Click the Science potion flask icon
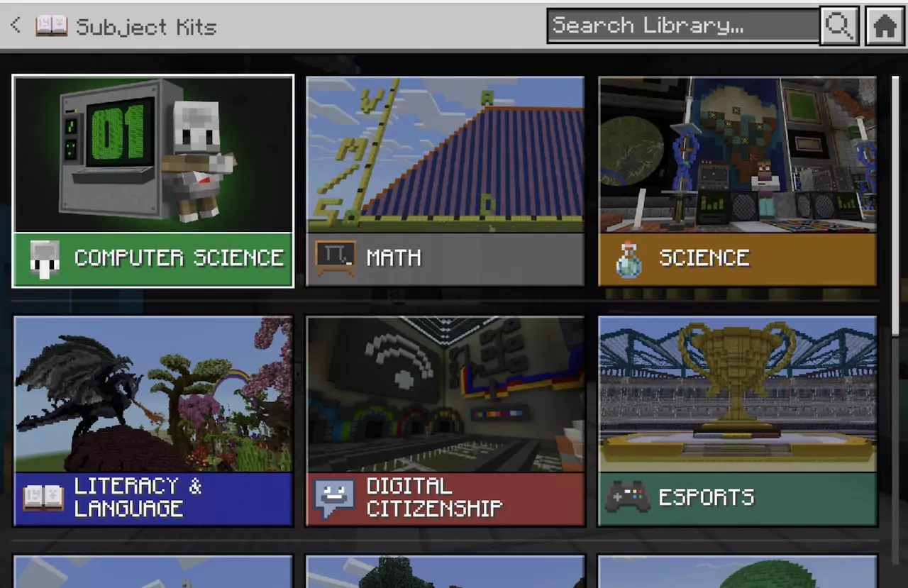908x588 pixels. (x=629, y=259)
